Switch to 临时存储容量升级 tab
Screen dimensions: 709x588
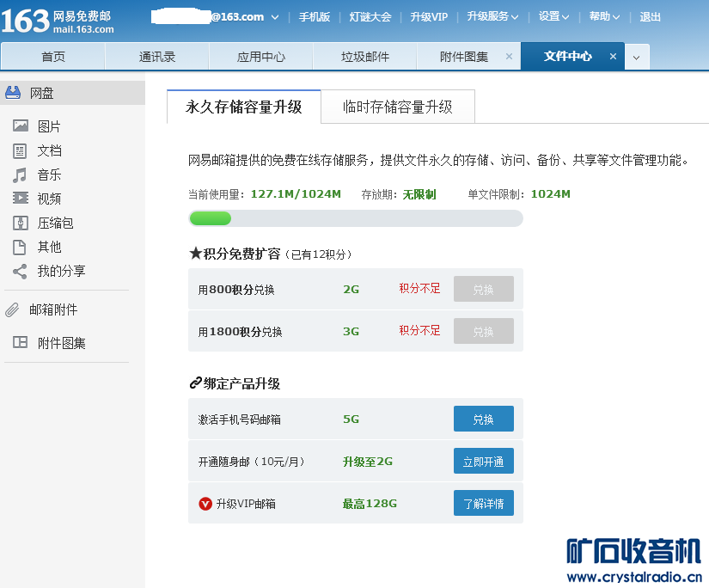tap(398, 107)
